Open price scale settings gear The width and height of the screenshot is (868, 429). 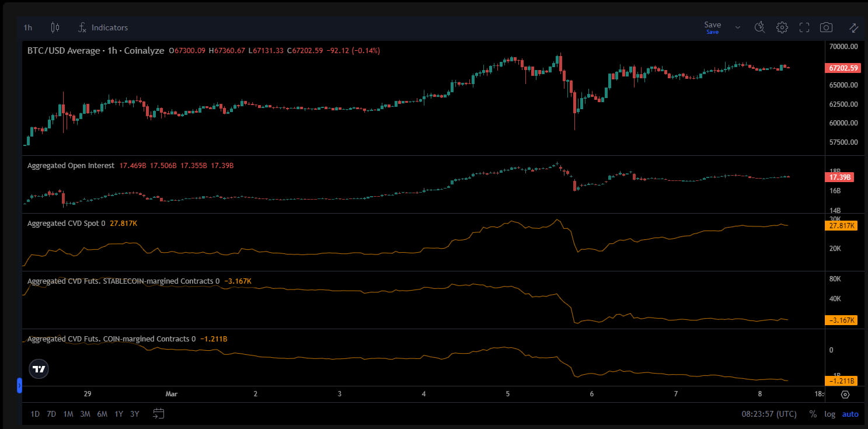845,395
